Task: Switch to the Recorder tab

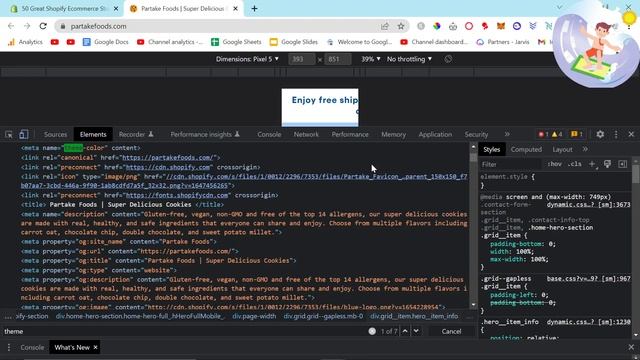Action: 136,134
